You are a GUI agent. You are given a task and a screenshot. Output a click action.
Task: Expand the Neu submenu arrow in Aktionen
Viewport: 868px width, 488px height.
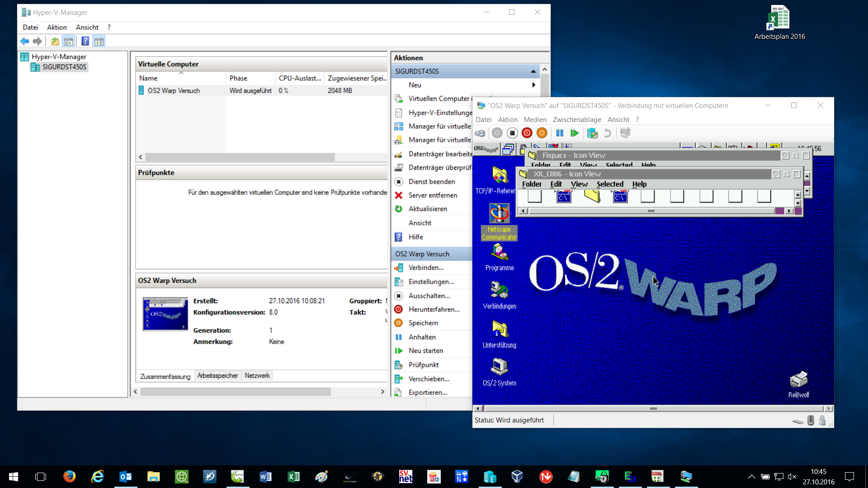[533, 85]
